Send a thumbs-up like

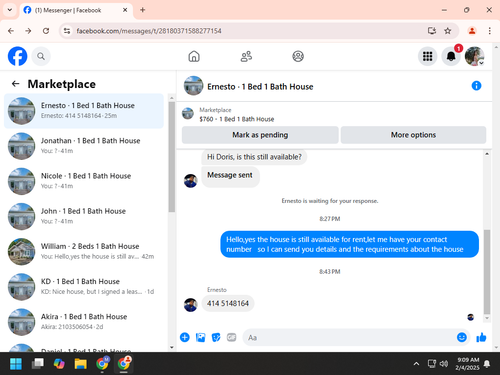(481, 337)
